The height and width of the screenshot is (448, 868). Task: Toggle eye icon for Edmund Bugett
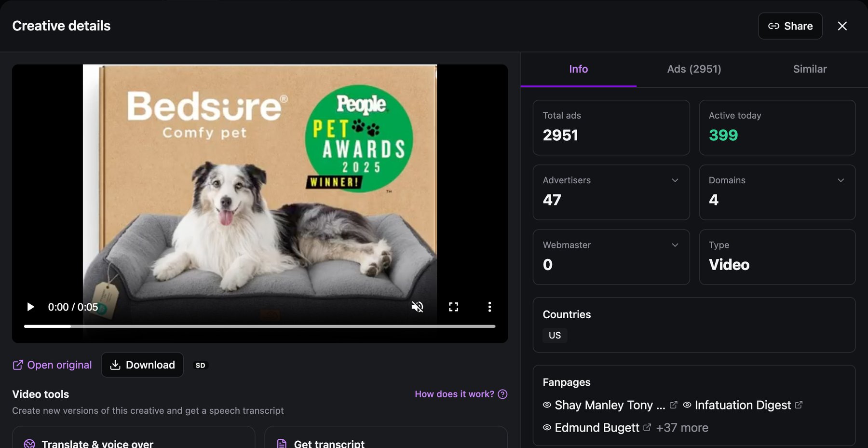[x=547, y=427]
